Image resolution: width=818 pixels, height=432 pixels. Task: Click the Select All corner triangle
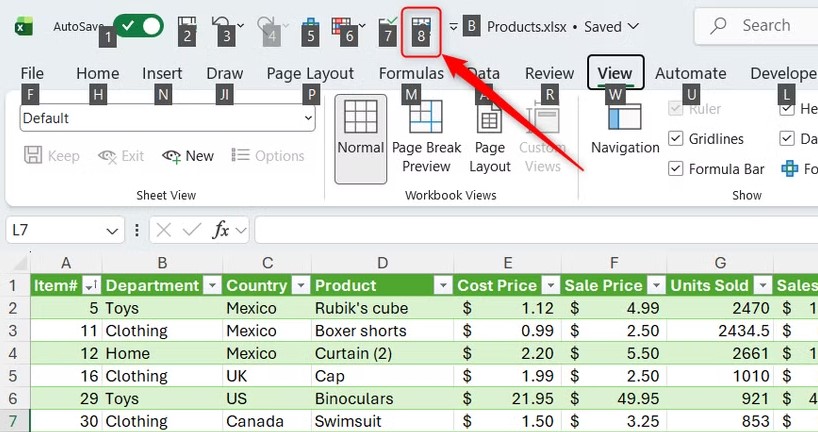(19, 263)
